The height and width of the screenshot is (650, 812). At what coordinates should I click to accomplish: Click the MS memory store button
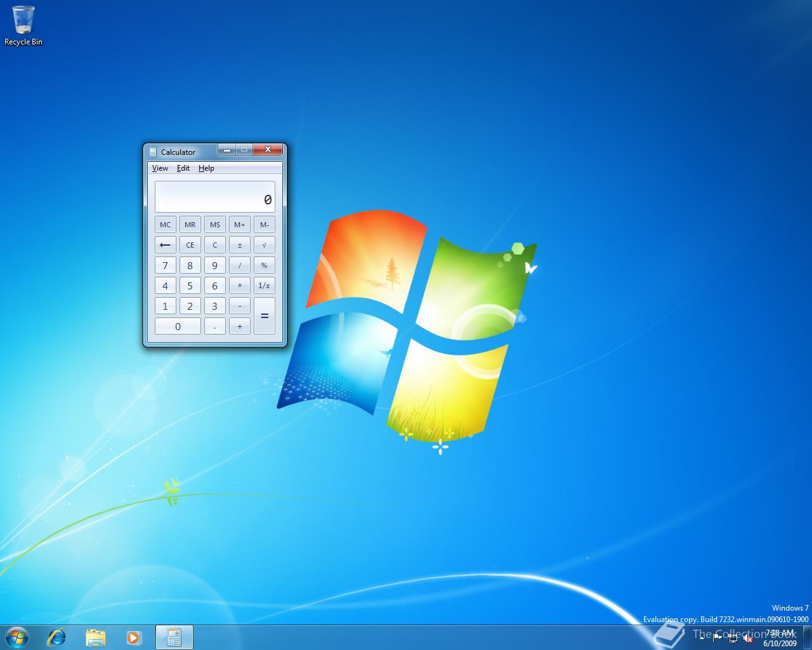click(215, 225)
